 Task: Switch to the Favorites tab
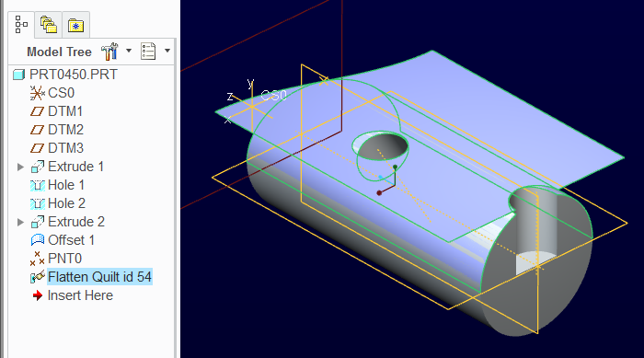click(x=75, y=25)
